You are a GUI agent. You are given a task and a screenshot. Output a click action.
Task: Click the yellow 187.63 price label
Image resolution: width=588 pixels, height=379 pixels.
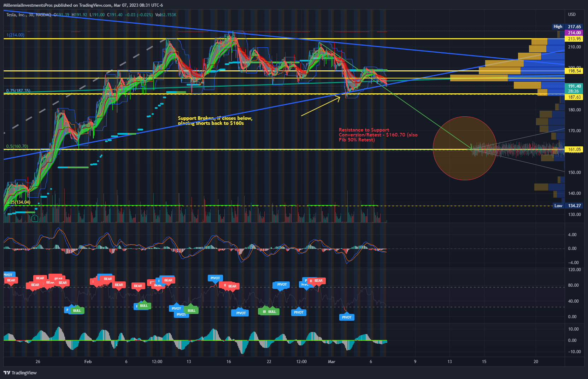point(574,97)
